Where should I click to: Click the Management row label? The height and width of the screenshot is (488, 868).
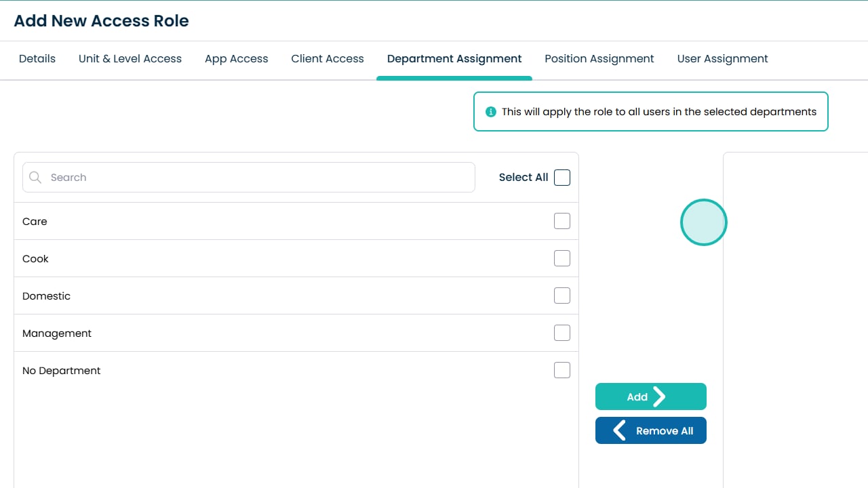(57, 333)
